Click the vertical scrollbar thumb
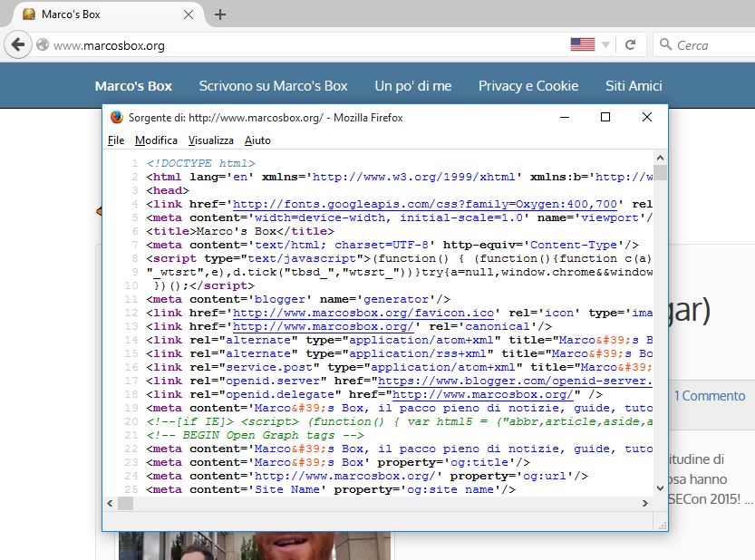Viewport: 755px width, 560px height. point(660,172)
